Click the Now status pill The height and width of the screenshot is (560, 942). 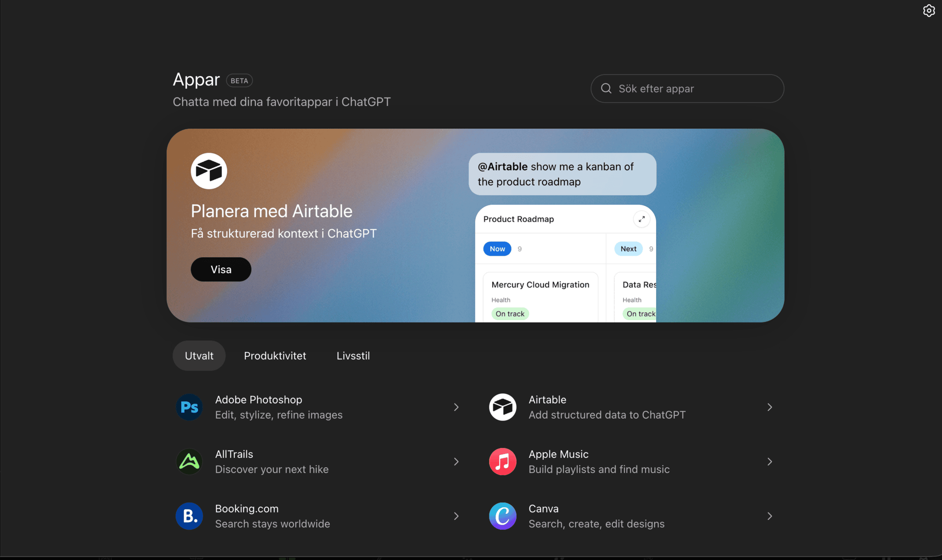point(497,249)
